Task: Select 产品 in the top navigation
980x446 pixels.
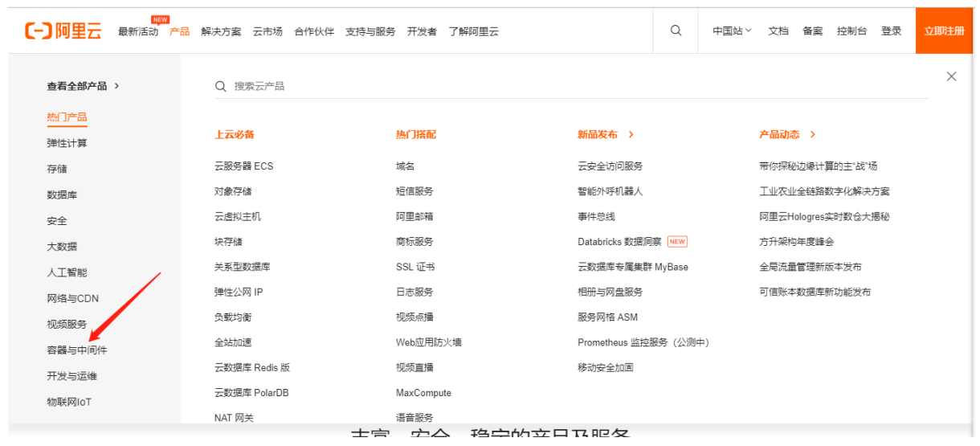Action: [179, 31]
